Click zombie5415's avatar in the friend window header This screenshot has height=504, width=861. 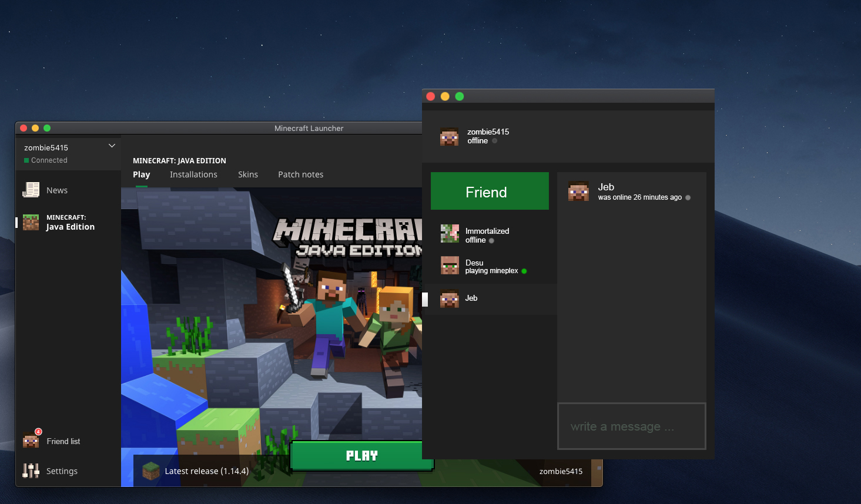pyautogui.click(x=449, y=136)
